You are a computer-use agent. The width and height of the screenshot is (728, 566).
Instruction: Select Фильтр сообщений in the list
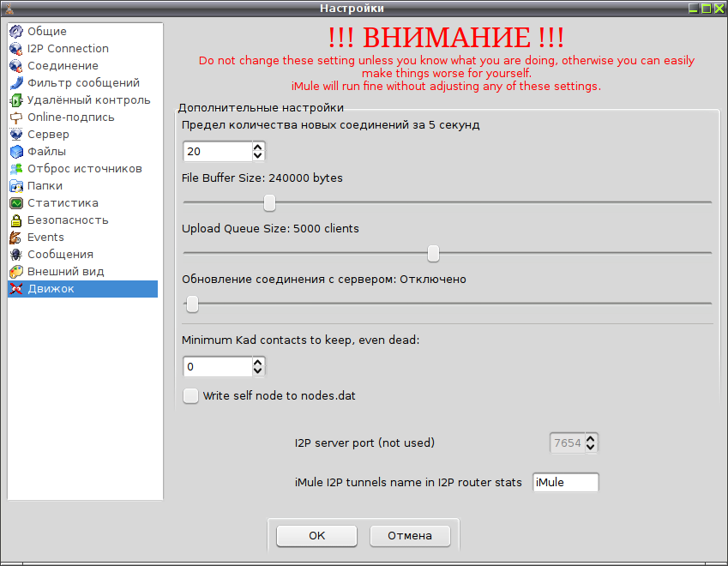(x=82, y=82)
